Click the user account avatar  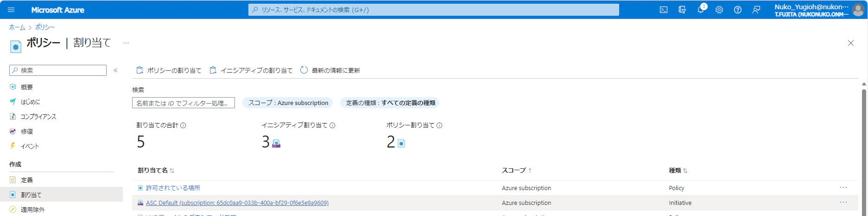pyautogui.click(x=858, y=10)
